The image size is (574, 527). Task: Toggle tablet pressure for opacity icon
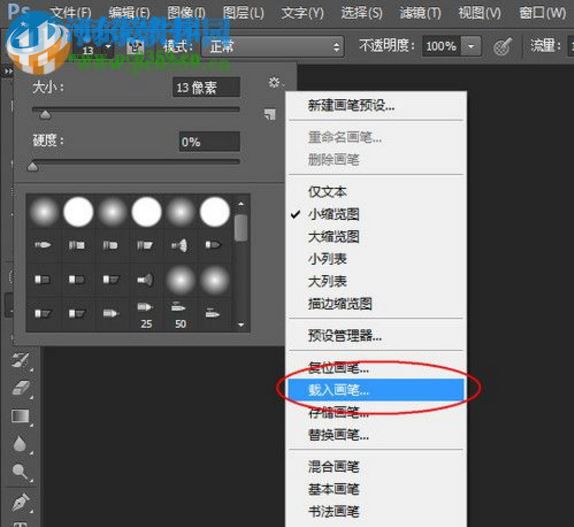coord(502,46)
